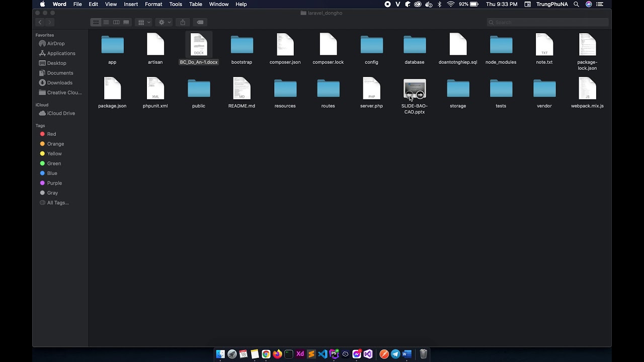Viewport: 644px width, 362px height.
Task: Switch Finder to gallery view
Action: pos(126,22)
